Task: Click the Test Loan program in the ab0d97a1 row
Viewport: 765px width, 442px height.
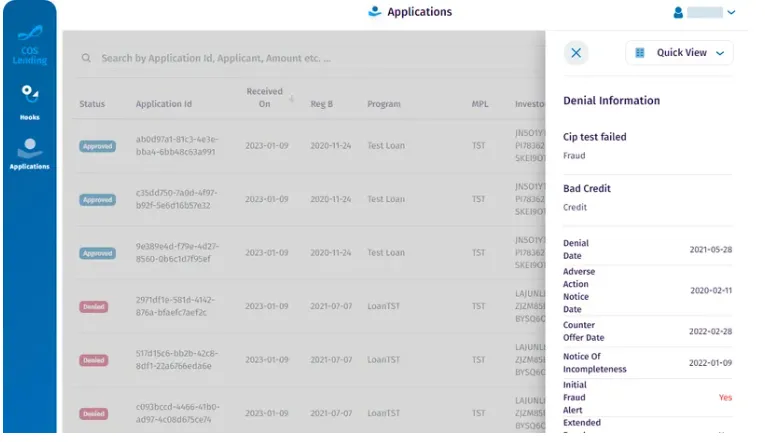Action: (386, 145)
